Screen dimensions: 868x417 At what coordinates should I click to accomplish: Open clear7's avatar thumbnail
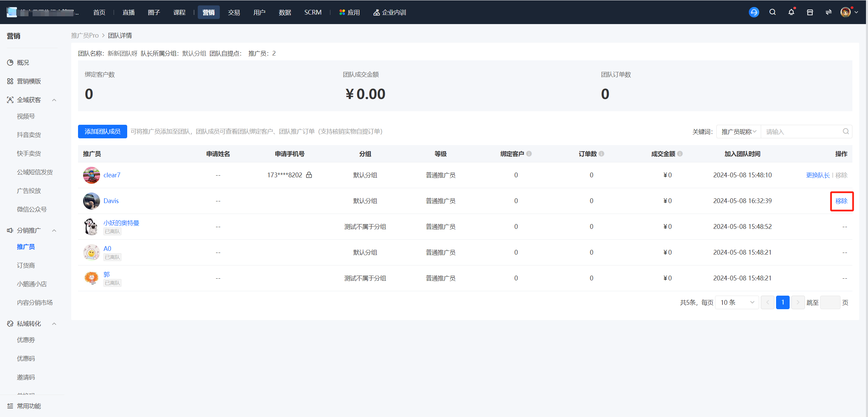tap(91, 175)
